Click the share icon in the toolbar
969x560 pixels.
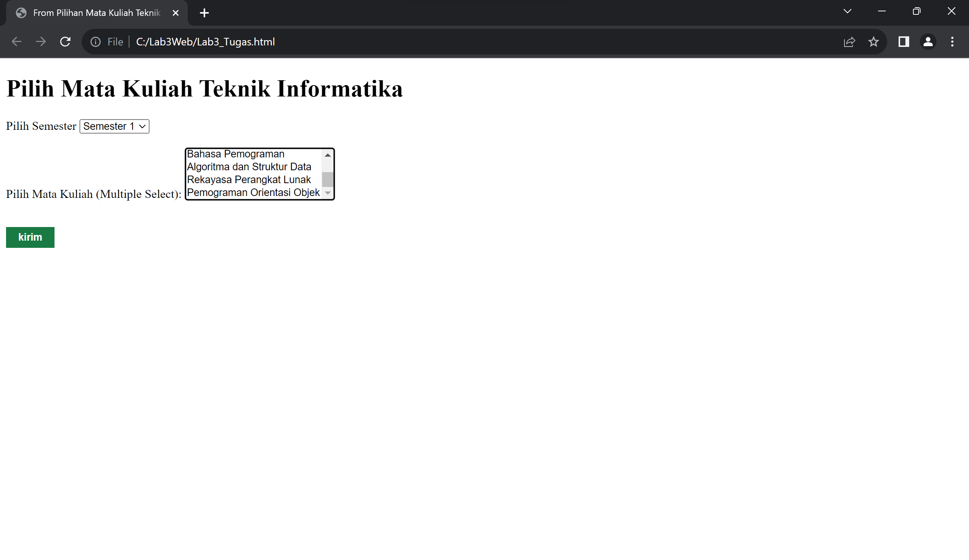849,42
